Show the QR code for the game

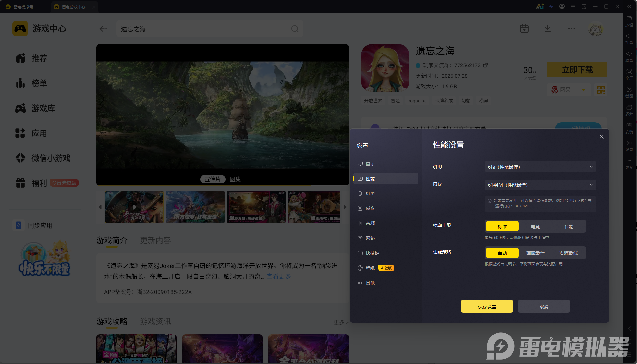click(601, 90)
